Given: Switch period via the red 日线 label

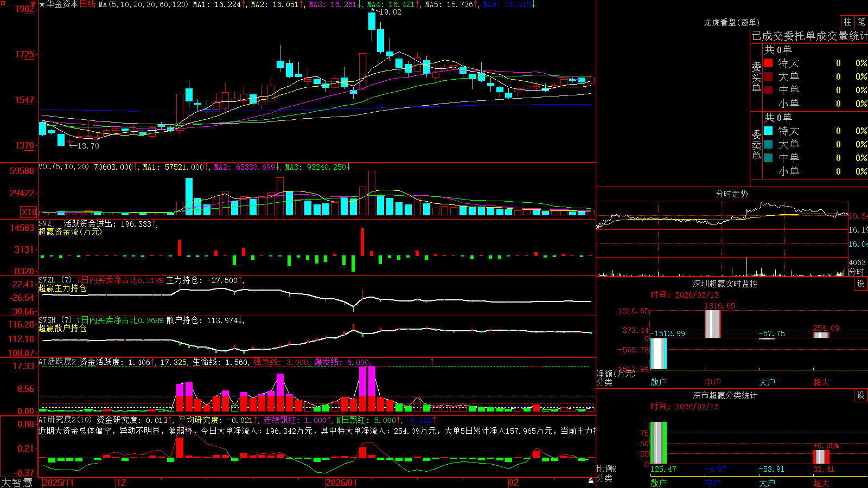Looking at the screenshot, I should [x=87, y=4].
